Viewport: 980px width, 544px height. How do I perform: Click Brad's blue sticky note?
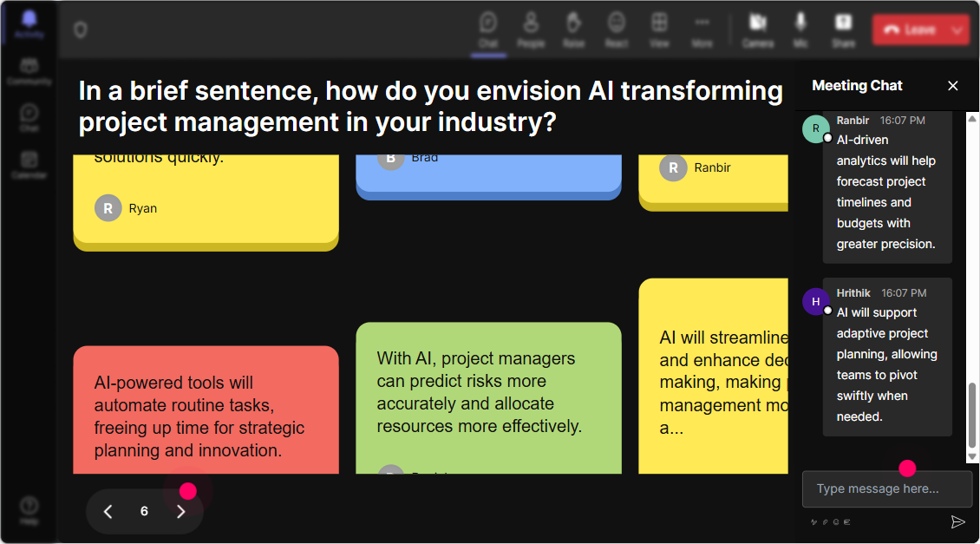489,177
